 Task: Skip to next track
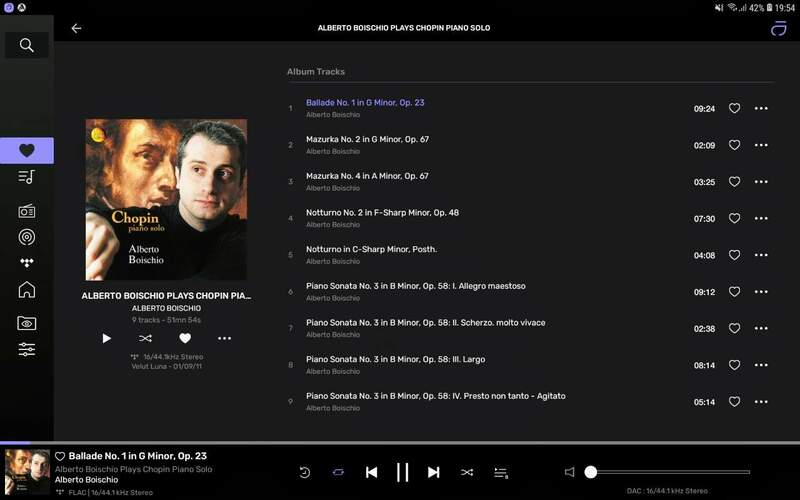point(434,472)
